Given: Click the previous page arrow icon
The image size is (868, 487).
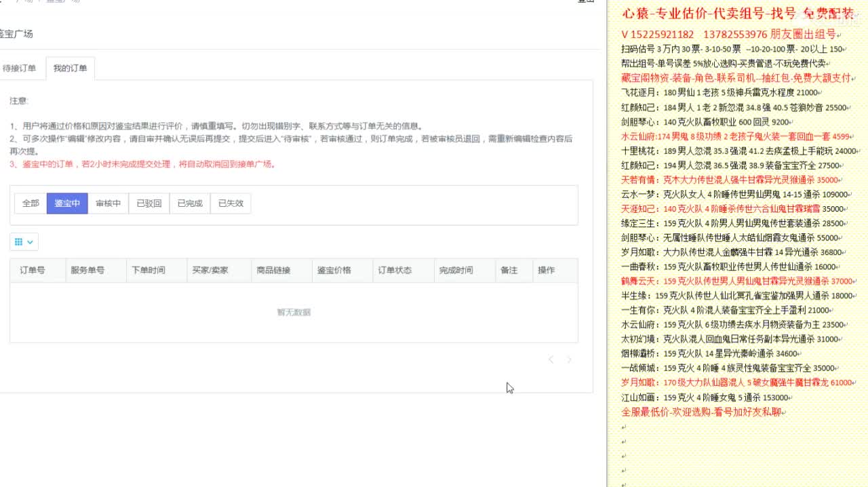Looking at the screenshot, I should (x=551, y=359).
